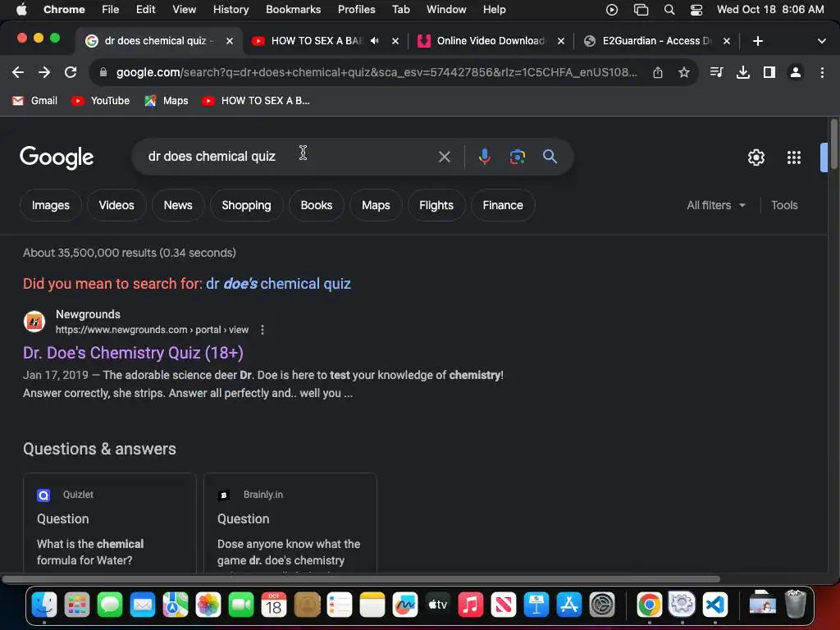Open the Brainly.in question card
Viewport: 840px width, 630px height.
pos(290,523)
